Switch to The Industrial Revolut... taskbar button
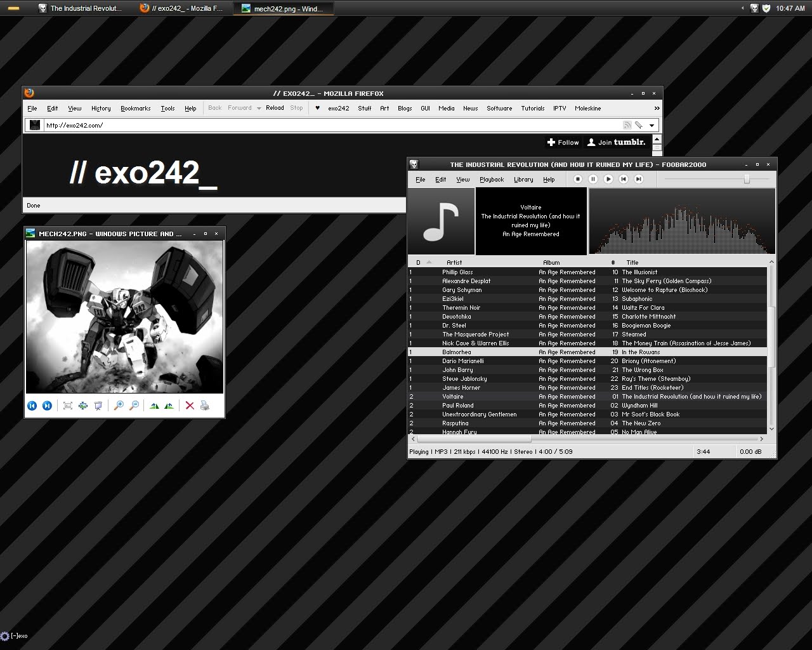This screenshot has height=650, width=812. click(x=80, y=8)
